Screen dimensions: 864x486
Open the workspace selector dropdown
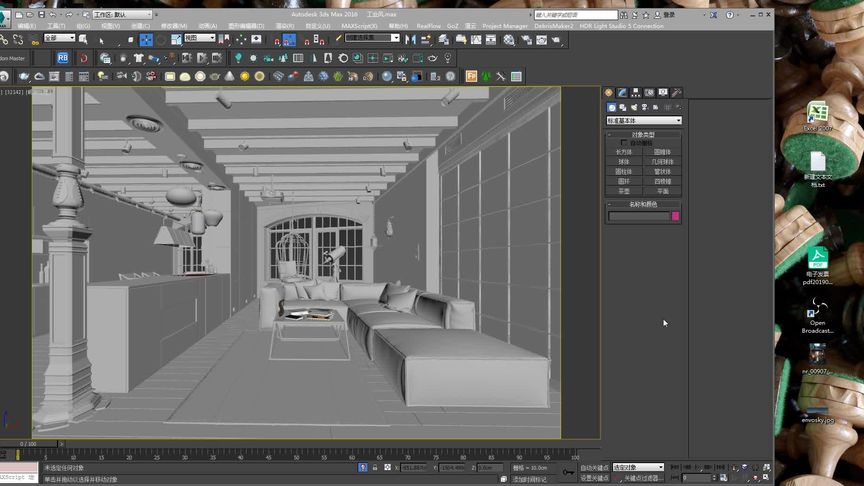click(x=122, y=15)
